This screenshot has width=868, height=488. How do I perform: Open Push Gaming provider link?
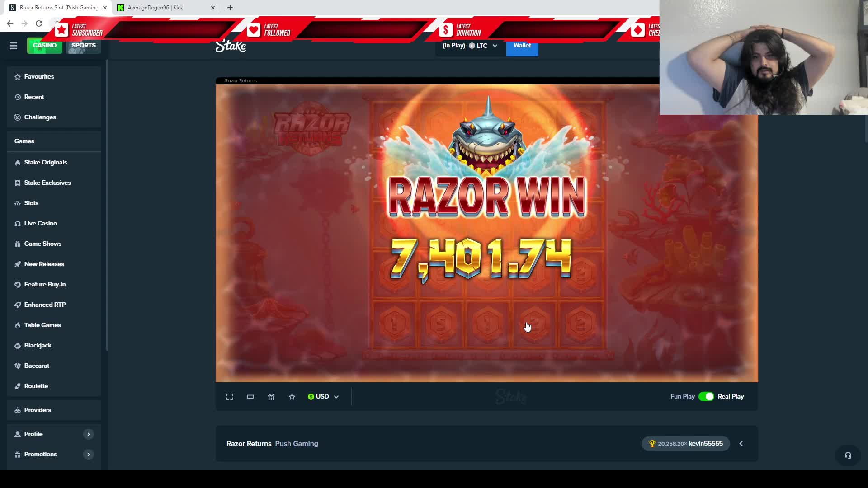297,444
